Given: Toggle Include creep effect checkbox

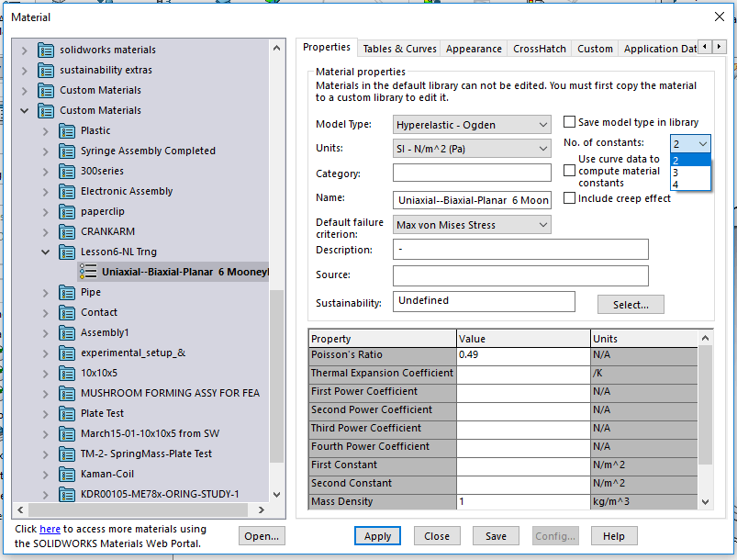Looking at the screenshot, I should tap(569, 198).
